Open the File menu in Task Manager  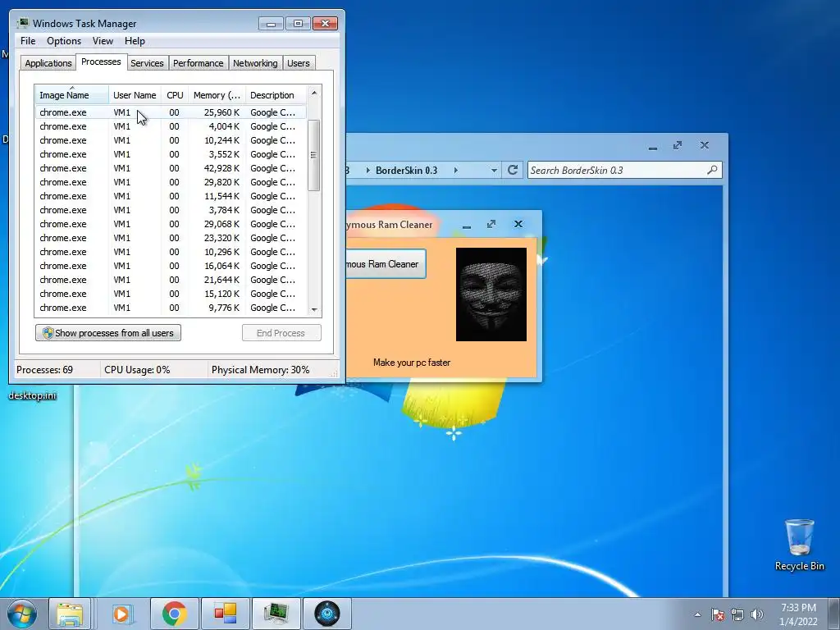tap(28, 41)
